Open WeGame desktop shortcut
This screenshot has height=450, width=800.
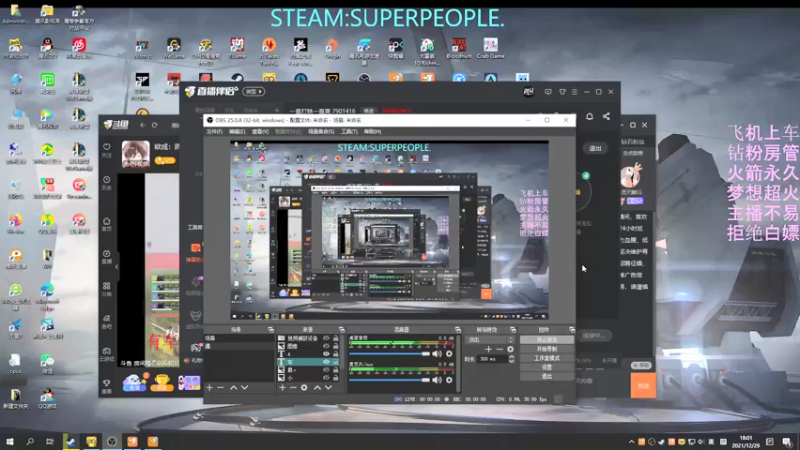173,48
